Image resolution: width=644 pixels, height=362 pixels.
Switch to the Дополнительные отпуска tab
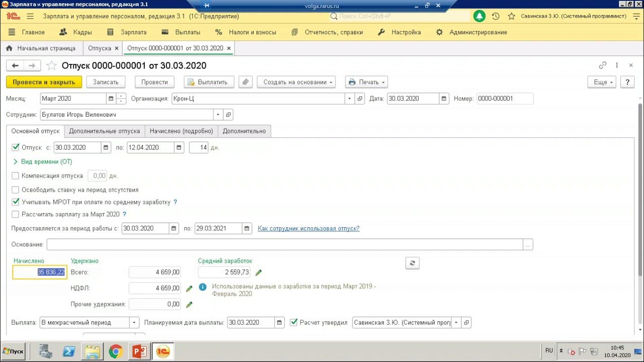(x=105, y=131)
